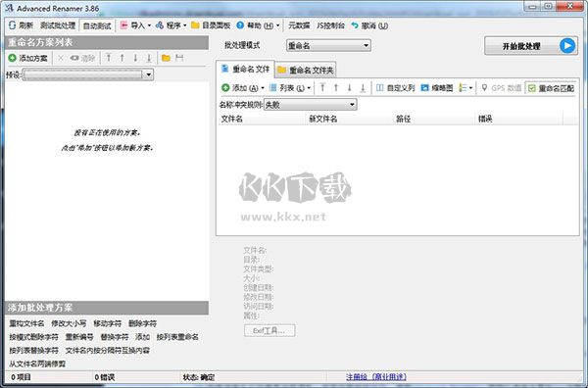Open the 名称冲突规则 dropdown showing 失败
Screen dimensions: 588x388
(310, 105)
